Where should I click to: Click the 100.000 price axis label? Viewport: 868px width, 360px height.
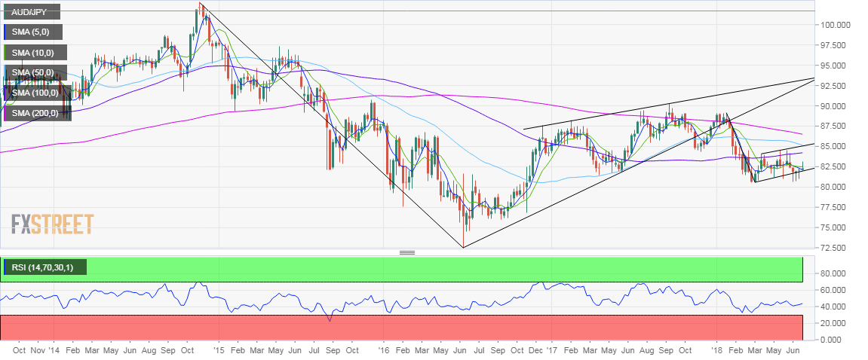pyautogui.click(x=835, y=25)
